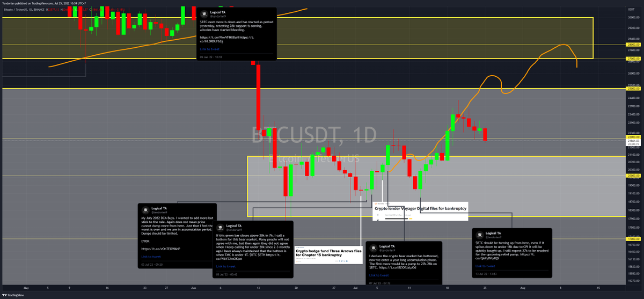Open 'Link to tweet' in 03 Jul '22 tweet

(x=151, y=257)
